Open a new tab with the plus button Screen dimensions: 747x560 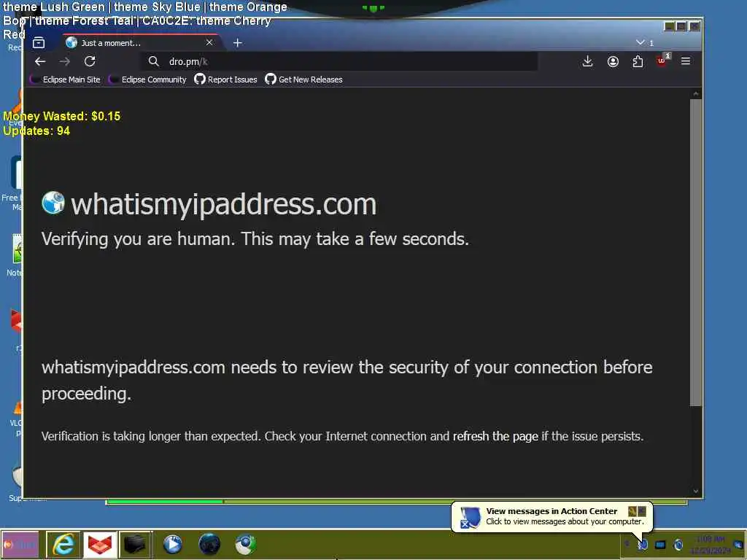(x=237, y=43)
